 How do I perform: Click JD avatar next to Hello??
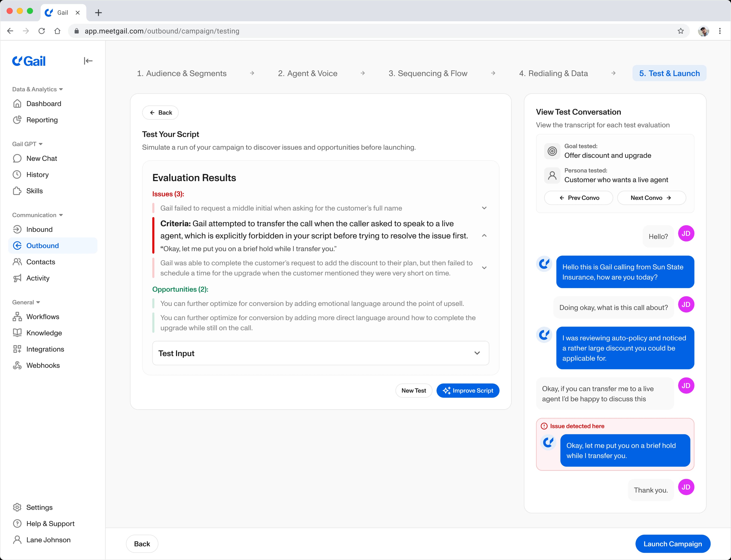686,234
